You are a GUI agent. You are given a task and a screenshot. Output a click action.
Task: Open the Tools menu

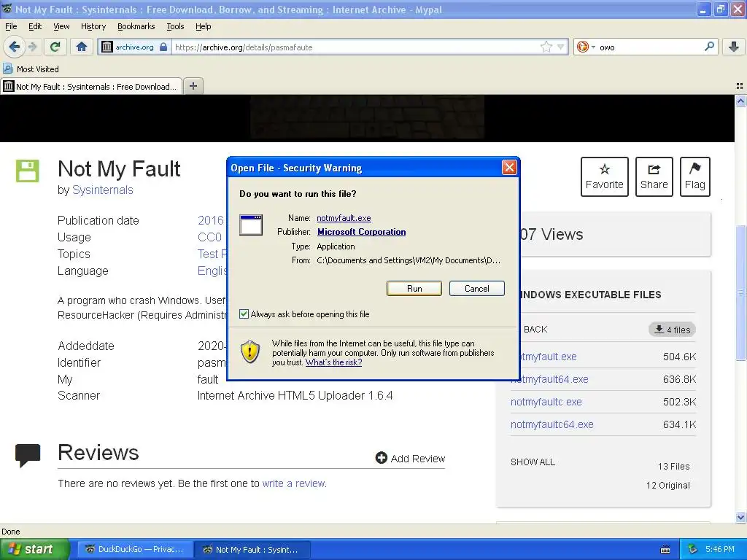tap(175, 26)
